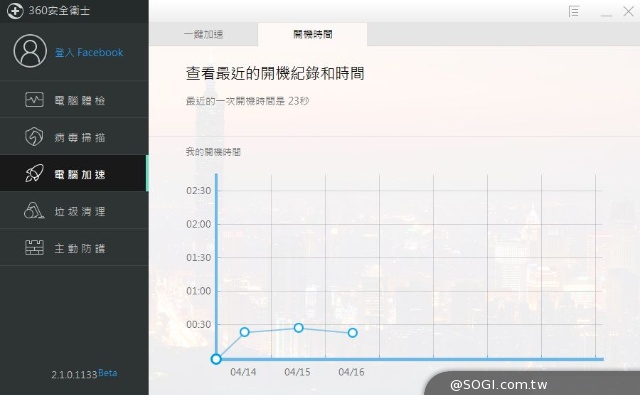Click the 04/16 data point on chart

(x=353, y=333)
